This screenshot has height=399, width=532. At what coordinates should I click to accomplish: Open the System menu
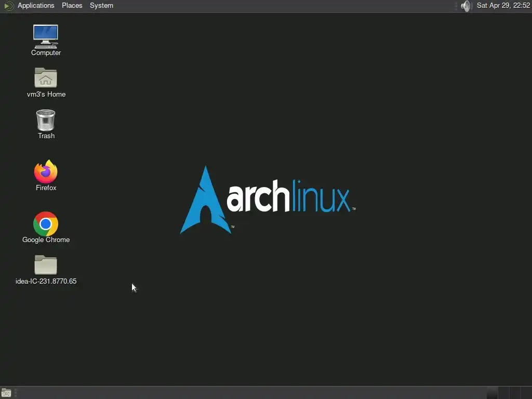coord(101,6)
